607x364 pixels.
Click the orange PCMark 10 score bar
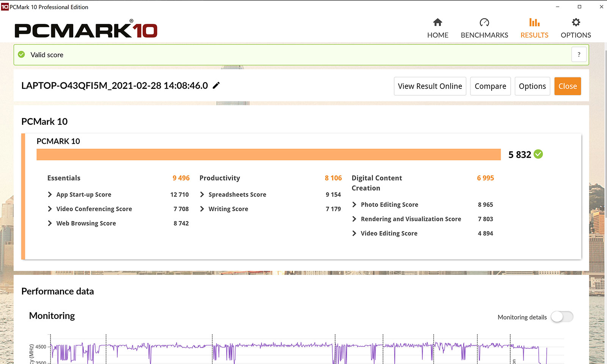[x=269, y=154]
